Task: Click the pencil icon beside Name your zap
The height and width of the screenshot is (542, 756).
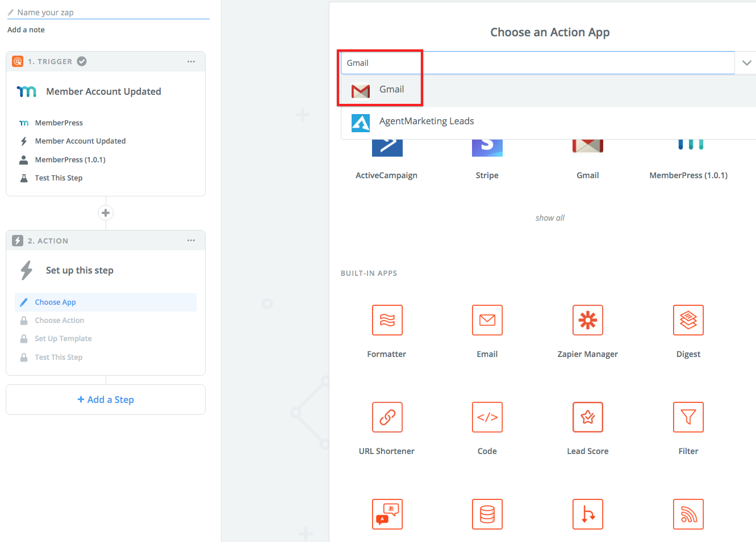Action: tap(10, 12)
